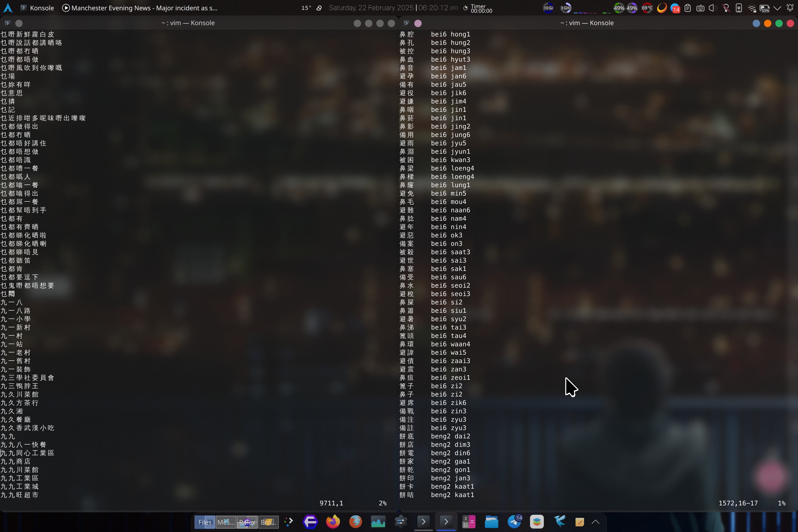Launch Firefox from the dock
This screenshot has height=532, width=798.
[x=333, y=522]
